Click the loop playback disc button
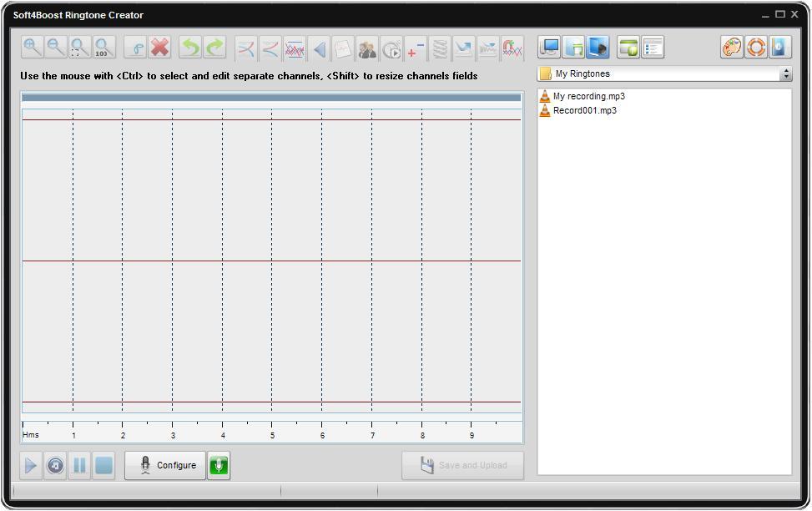 click(x=55, y=465)
